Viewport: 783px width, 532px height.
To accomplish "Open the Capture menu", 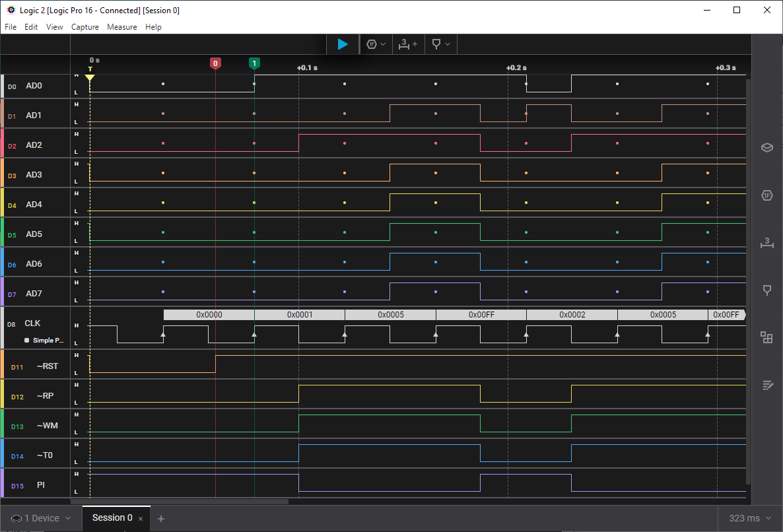I will 85,27.
